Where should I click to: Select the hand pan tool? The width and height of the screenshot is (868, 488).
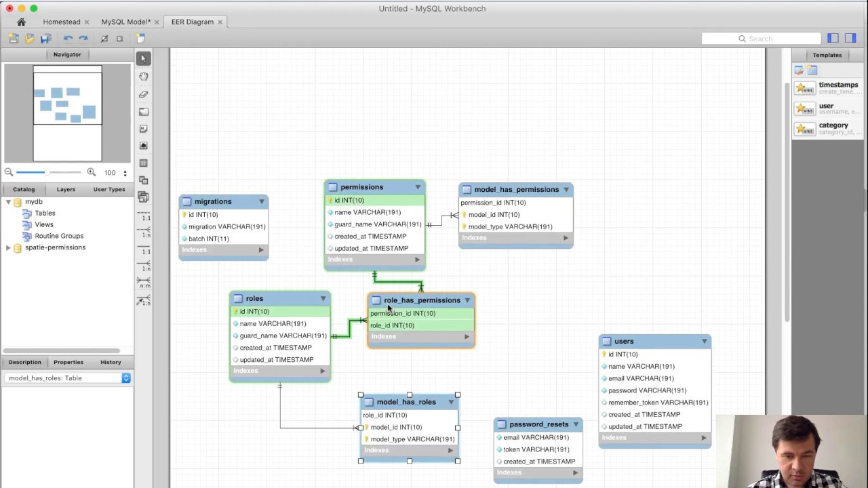(143, 77)
